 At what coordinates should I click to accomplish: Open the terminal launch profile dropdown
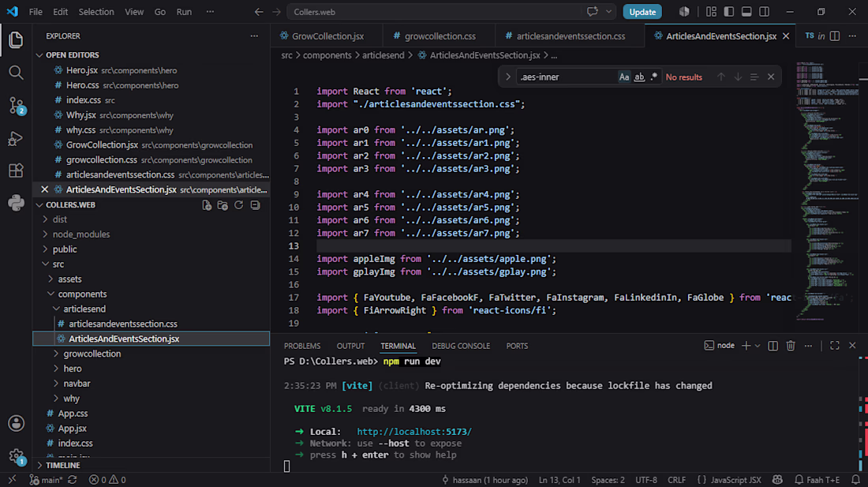[x=758, y=346]
